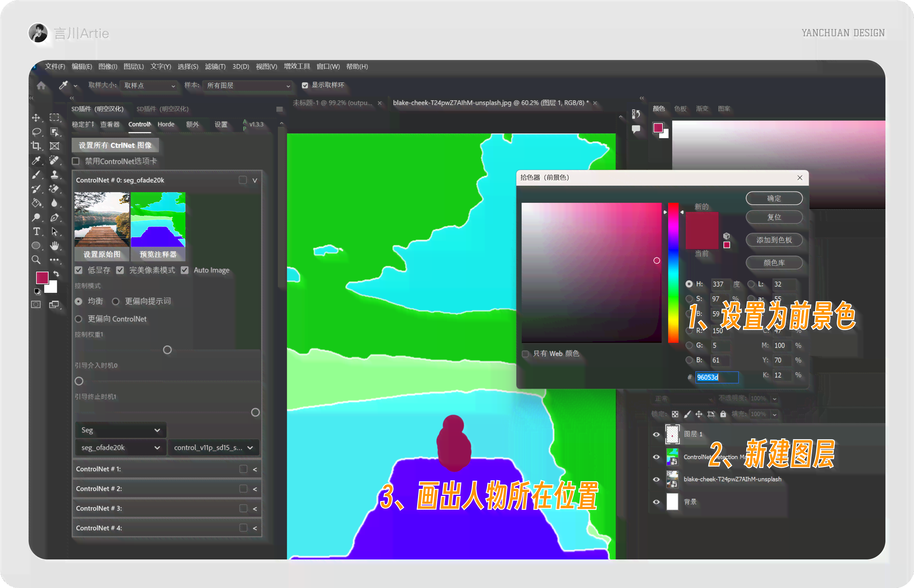Click 添加到色板 button
This screenshot has height=588, width=914.
[x=774, y=240]
